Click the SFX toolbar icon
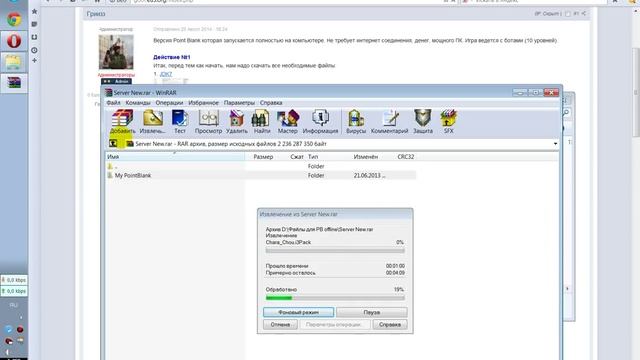The image size is (640, 360). (449, 122)
